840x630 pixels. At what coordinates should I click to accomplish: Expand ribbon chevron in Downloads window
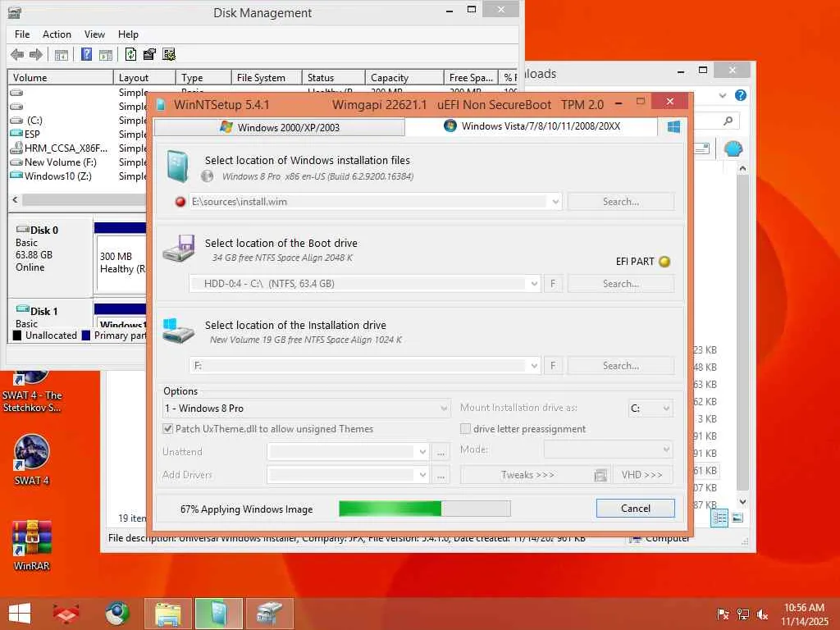coord(722,95)
